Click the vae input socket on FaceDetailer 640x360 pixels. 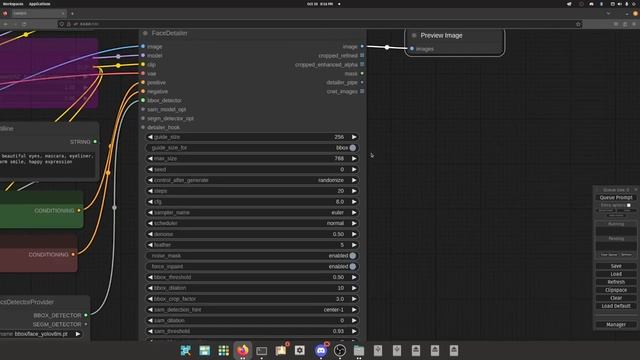click(x=143, y=73)
